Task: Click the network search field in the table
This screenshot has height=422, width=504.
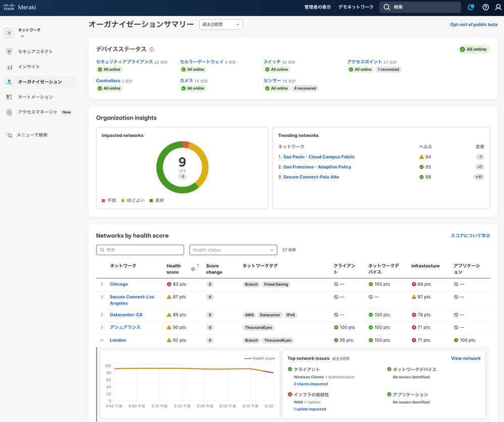Action: point(140,250)
